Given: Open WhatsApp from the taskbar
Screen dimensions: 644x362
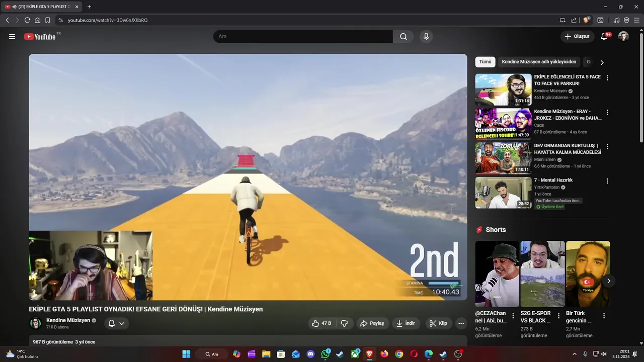Looking at the screenshot, I should tap(326, 354).
